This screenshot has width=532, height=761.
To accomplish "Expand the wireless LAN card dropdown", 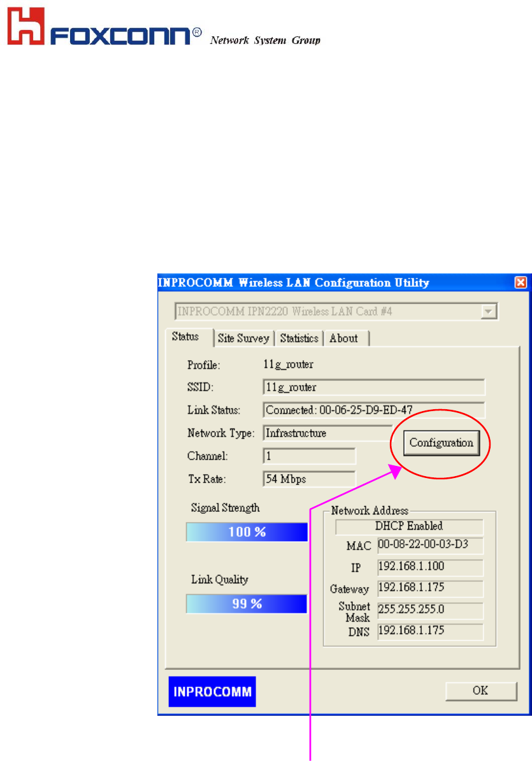I will click(x=489, y=312).
